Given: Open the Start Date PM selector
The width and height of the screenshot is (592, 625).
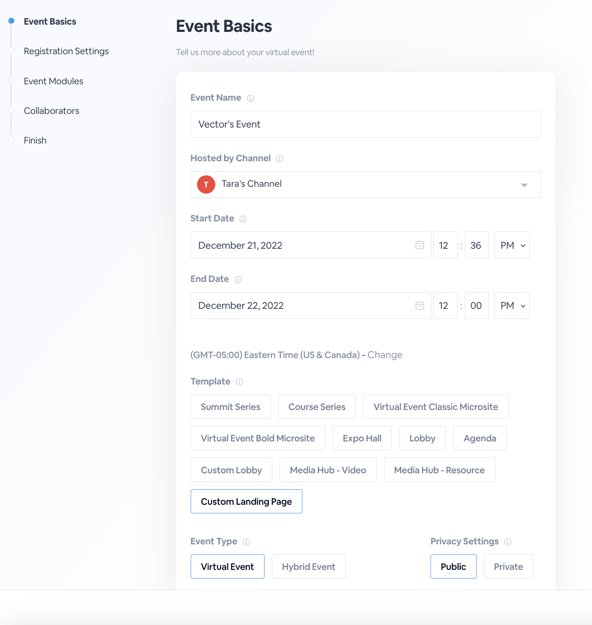Looking at the screenshot, I should pyautogui.click(x=512, y=245).
